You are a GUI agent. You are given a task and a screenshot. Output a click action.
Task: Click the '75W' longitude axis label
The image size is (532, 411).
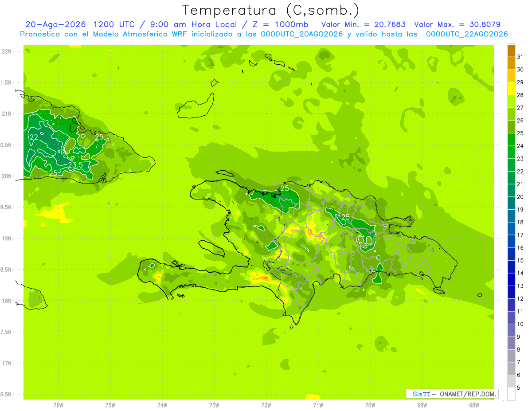pos(110,405)
